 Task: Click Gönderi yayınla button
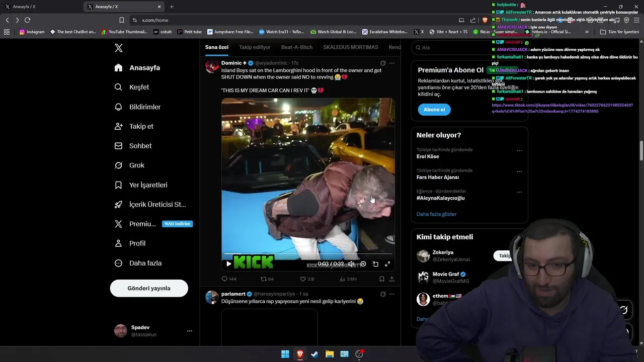click(149, 288)
